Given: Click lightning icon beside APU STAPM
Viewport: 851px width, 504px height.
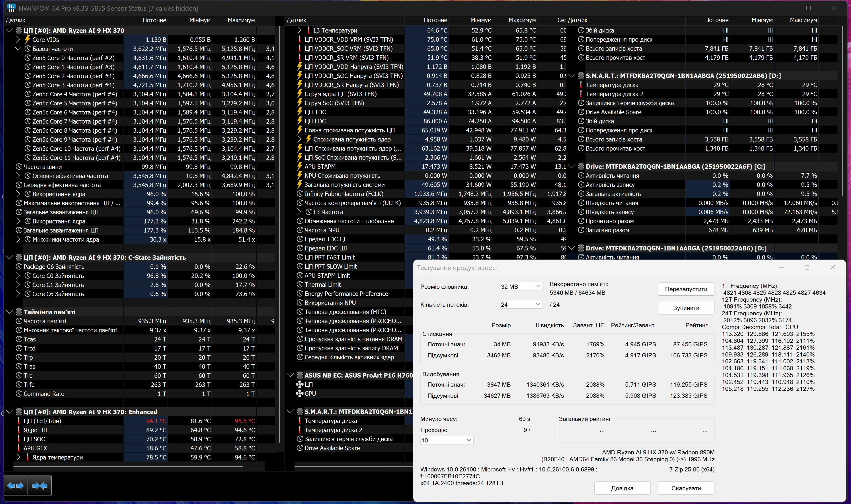Looking at the screenshot, I should coord(299,167).
